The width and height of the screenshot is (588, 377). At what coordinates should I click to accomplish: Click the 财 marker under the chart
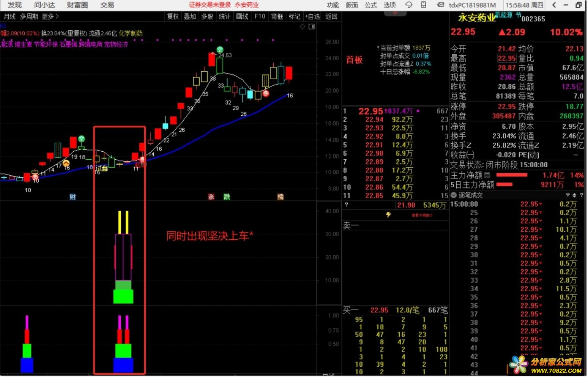[x=73, y=197]
